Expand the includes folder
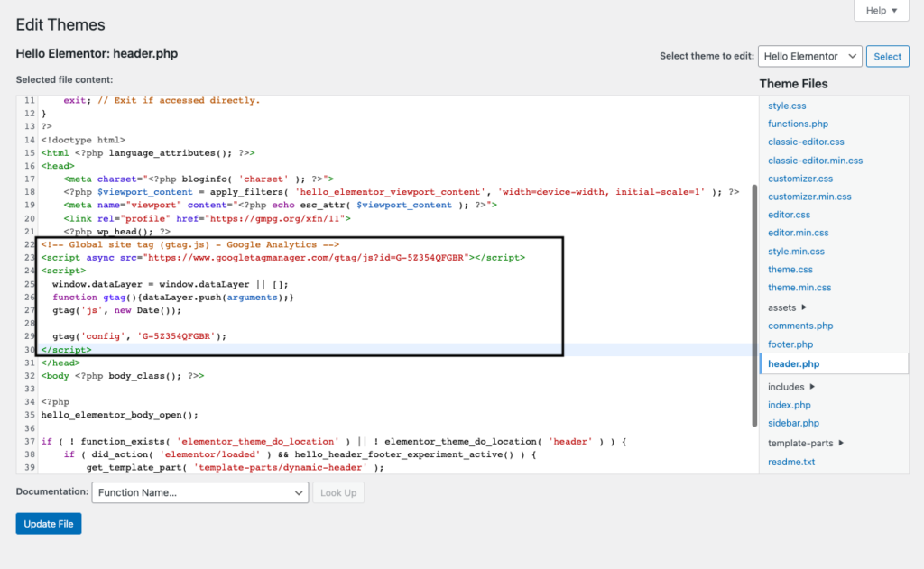The height and width of the screenshot is (569, 924). click(790, 387)
